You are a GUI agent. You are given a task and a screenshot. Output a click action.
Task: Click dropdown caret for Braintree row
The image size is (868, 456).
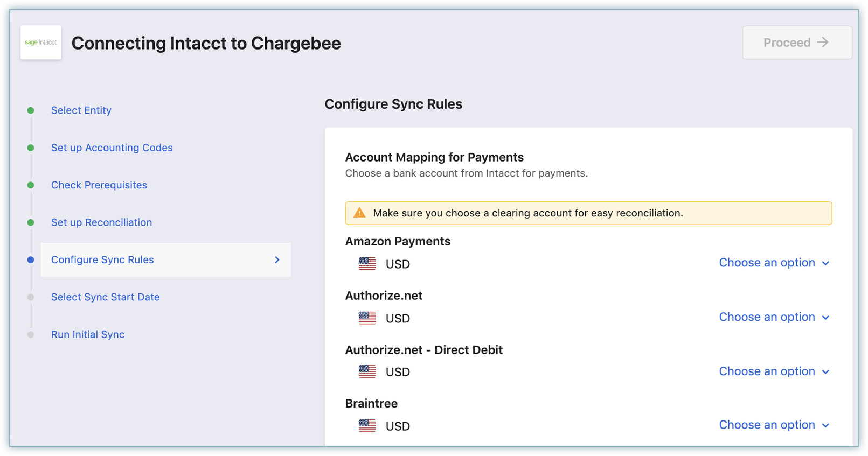(825, 425)
